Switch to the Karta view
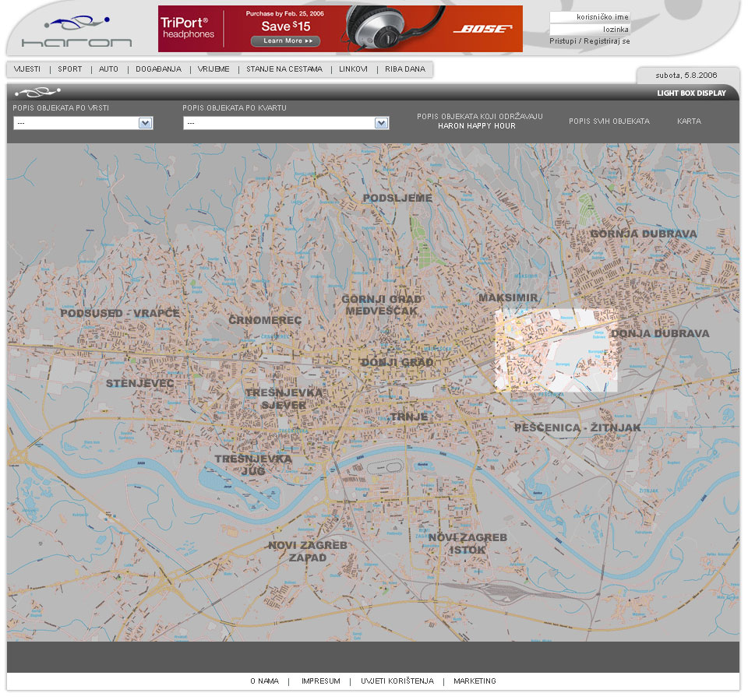 click(x=689, y=121)
